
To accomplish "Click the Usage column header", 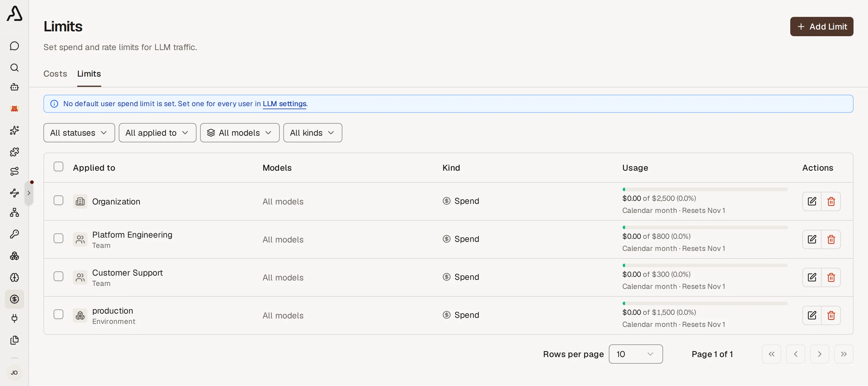I will click(x=635, y=168).
